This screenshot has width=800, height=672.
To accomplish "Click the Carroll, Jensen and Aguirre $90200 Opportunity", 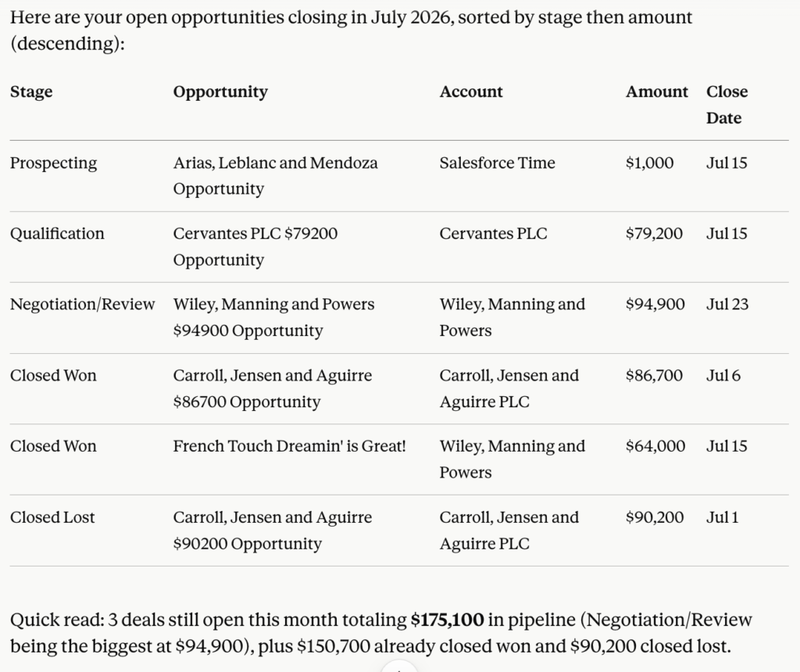I will [273, 531].
